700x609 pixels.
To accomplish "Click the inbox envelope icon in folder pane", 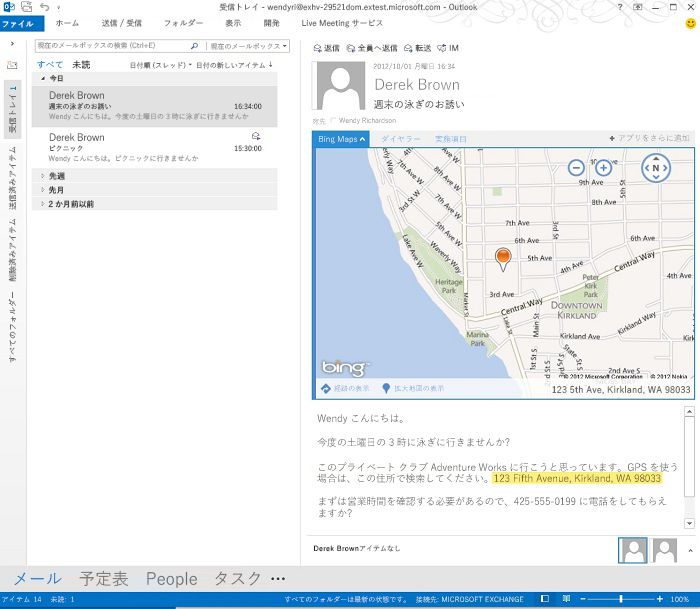I will tap(12, 66).
